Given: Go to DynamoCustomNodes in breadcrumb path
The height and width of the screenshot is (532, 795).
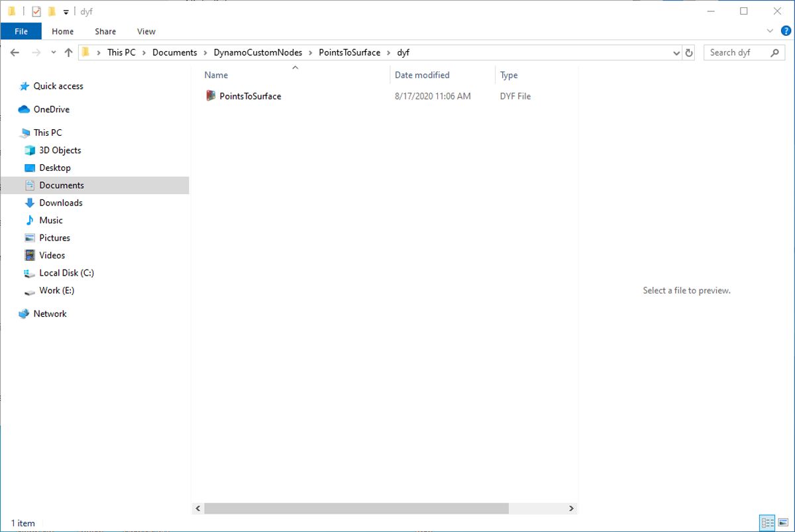Looking at the screenshot, I should pos(258,52).
